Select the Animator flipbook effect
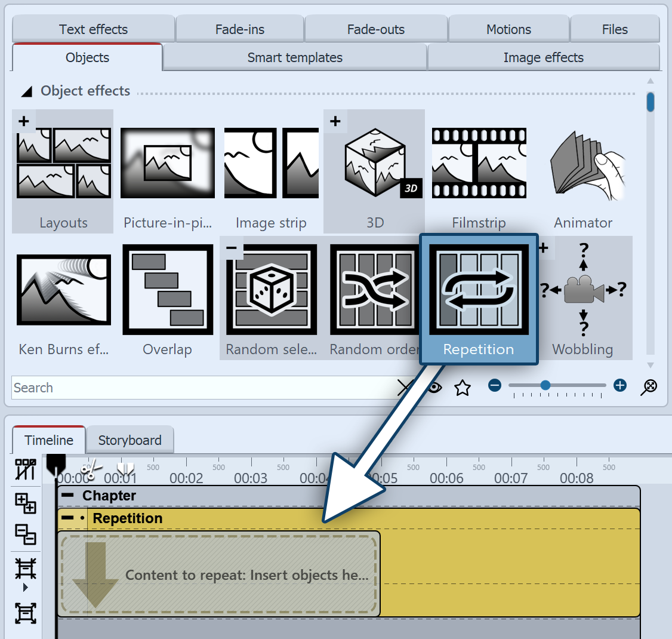The image size is (672, 639). click(x=583, y=163)
